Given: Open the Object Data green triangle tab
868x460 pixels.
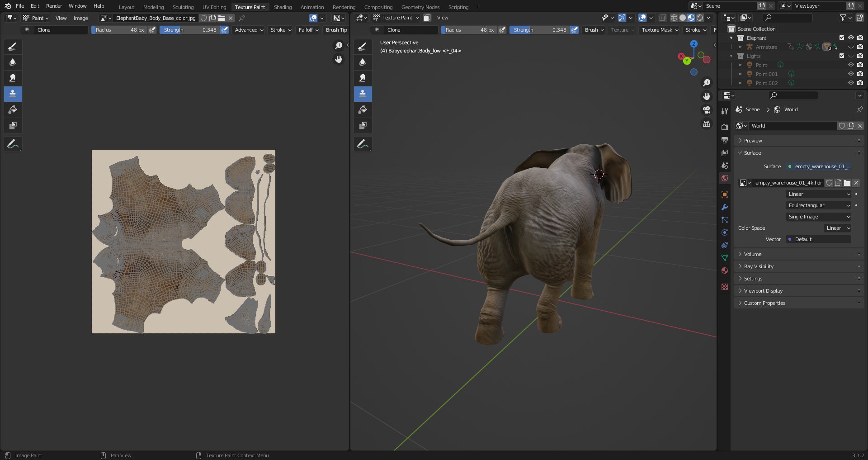Looking at the screenshot, I should click(725, 258).
